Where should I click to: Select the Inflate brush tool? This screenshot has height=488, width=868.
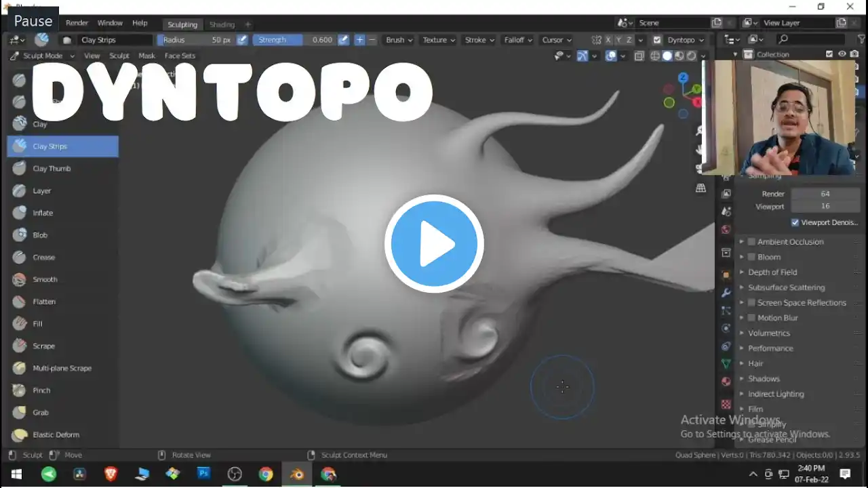pyautogui.click(x=42, y=213)
